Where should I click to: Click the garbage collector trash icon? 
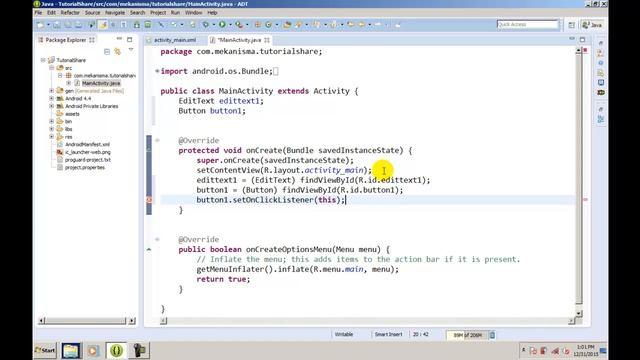[x=492, y=335]
